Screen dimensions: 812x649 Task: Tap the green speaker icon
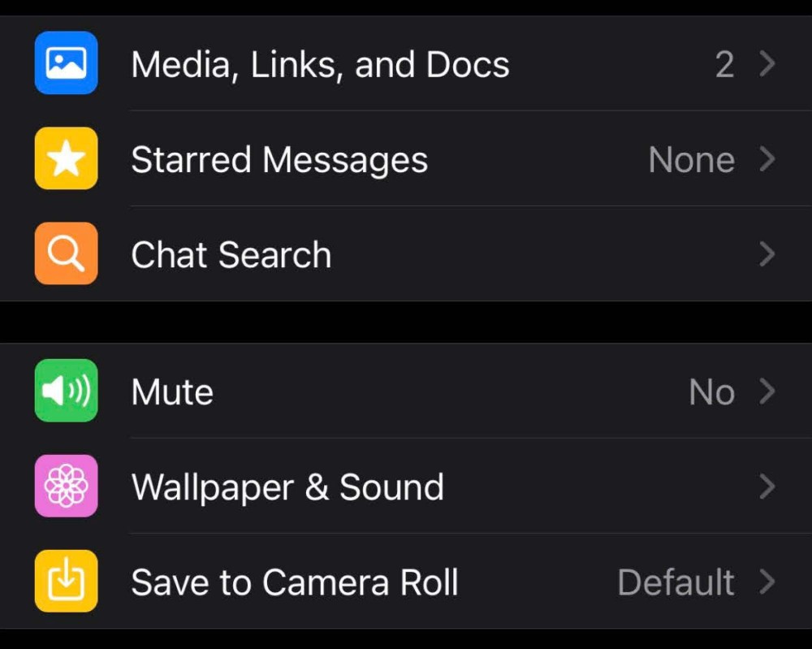coord(67,391)
